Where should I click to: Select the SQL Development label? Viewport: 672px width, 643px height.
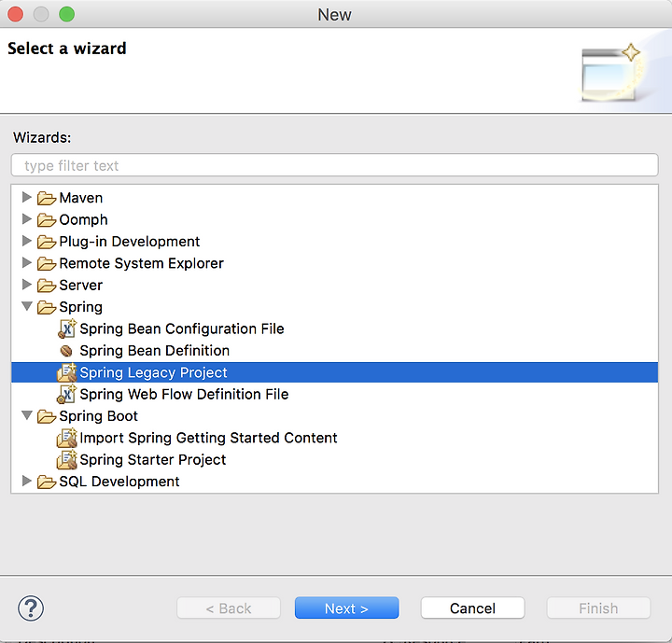point(119,482)
